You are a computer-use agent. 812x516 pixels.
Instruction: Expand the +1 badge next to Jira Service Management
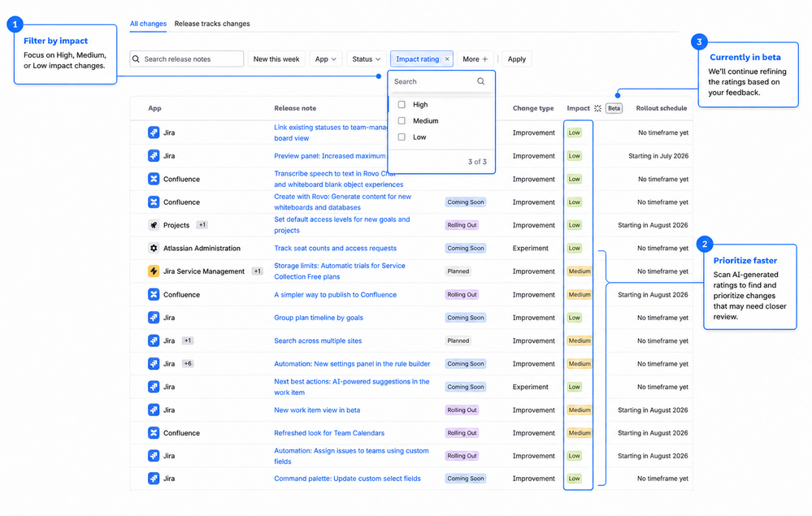click(258, 271)
